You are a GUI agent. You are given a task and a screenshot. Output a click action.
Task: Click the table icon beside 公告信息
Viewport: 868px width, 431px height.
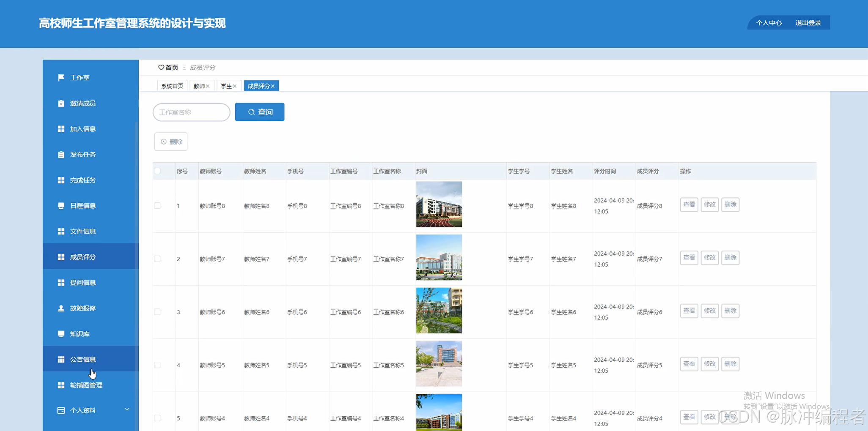tap(61, 360)
